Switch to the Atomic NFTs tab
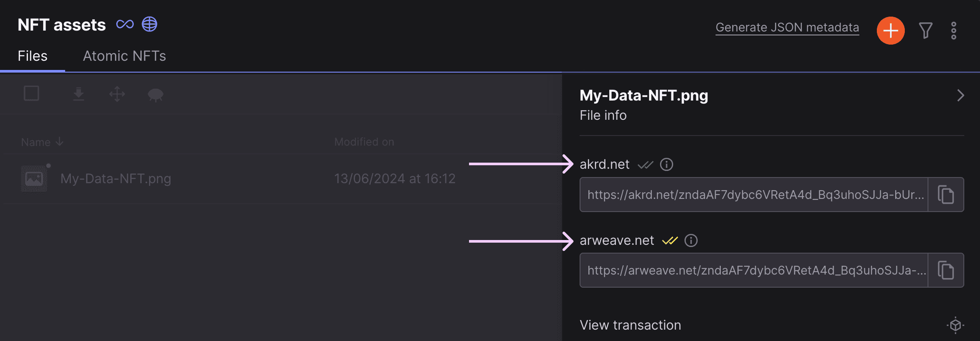 tap(125, 56)
